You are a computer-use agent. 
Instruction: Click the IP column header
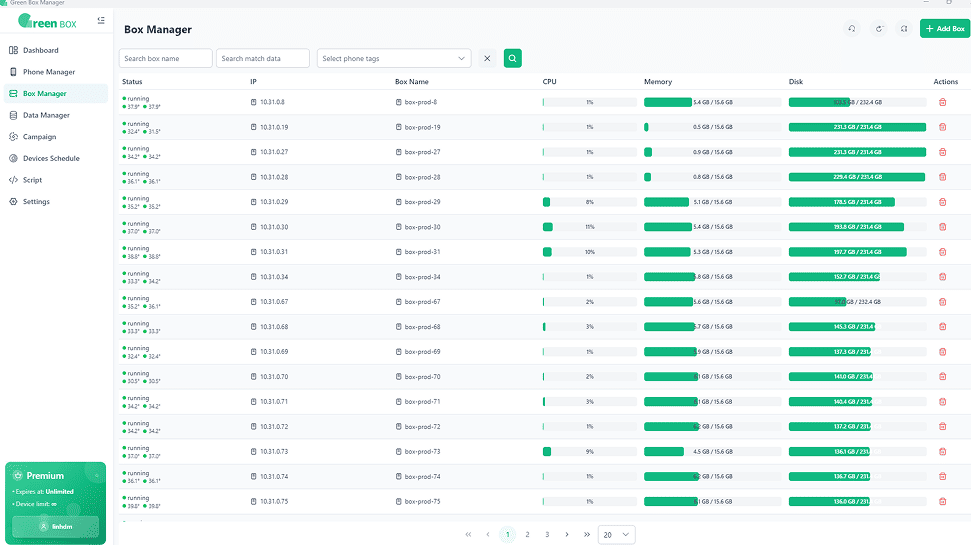253,82
